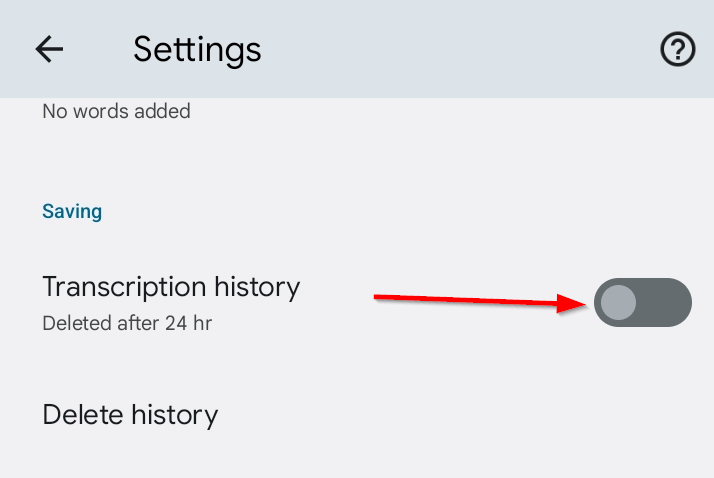Image resolution: width=714 pixels, height=478 pixels.
Task: Click the word "history" in Transcription history
Action: point(257,287)
